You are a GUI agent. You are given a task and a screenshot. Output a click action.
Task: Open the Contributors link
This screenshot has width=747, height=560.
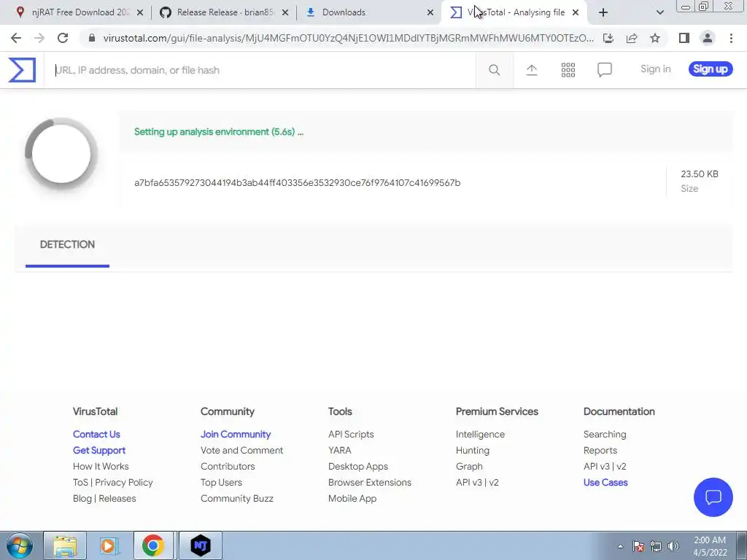coord(228,466)
